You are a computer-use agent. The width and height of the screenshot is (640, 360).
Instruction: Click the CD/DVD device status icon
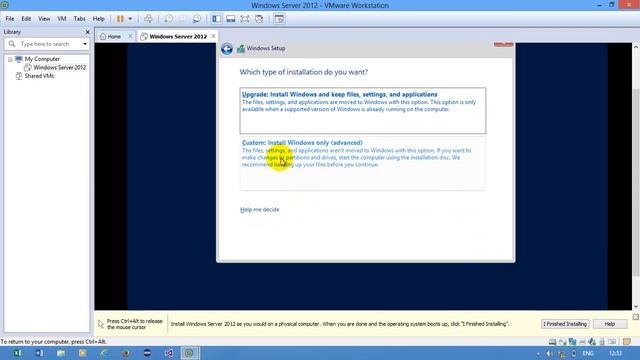pyautogui.click(x=562, y=342)
